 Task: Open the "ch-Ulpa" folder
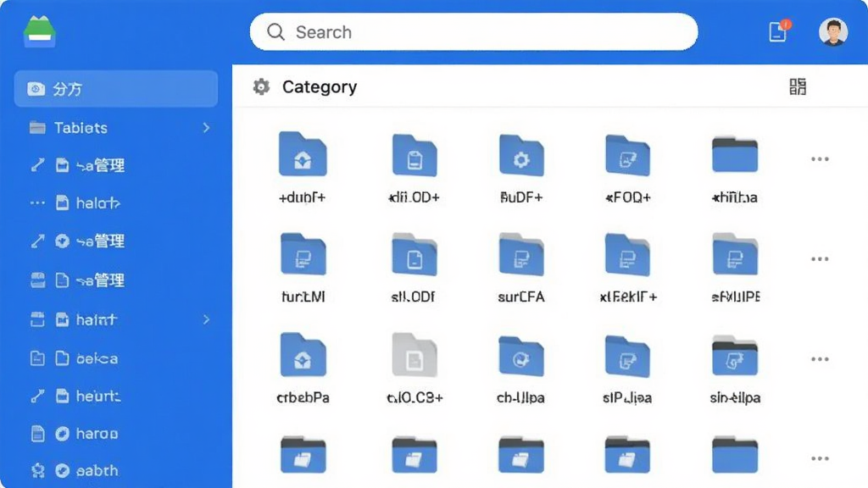tap(521, 356)
